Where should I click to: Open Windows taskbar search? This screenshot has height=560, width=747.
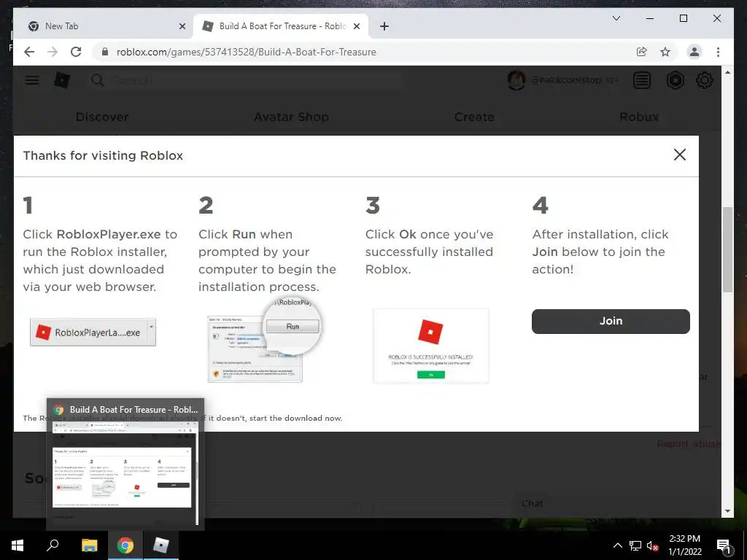point(53,545)
